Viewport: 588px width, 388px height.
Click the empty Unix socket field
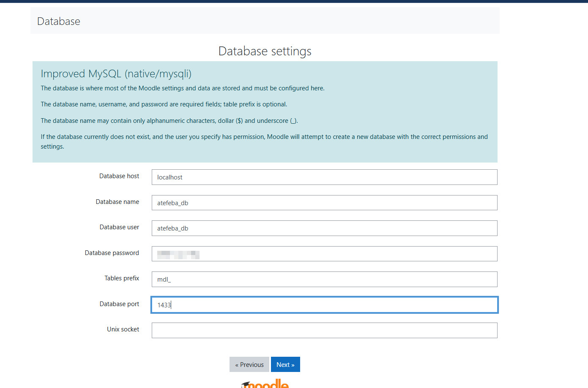click(x=324, y=330)
